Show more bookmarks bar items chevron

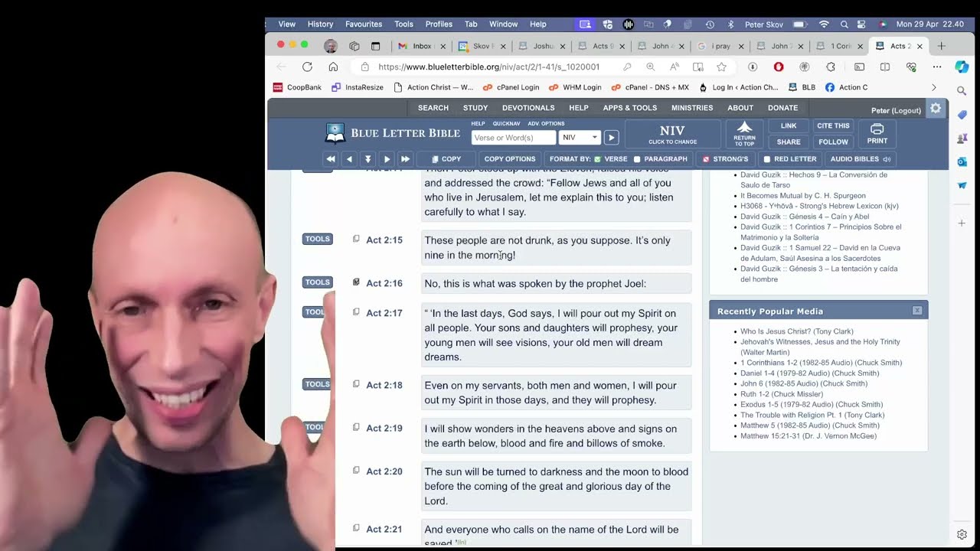coord(933,87)
